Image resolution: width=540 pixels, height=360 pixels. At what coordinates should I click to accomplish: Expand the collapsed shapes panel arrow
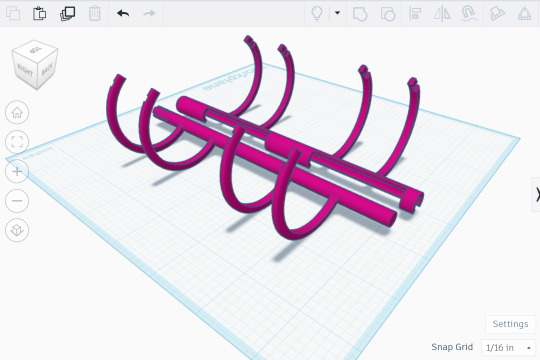[x=537, y=195]
